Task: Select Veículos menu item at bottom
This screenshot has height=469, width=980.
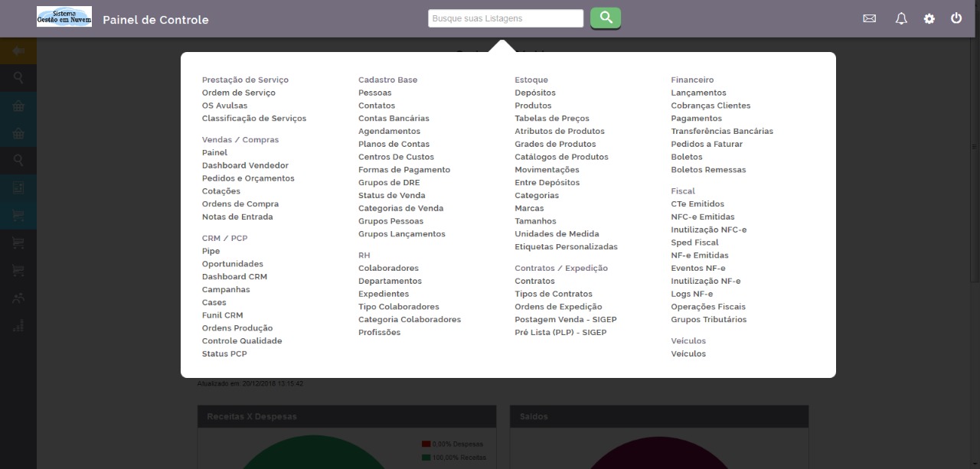Action: pos(688,354)
